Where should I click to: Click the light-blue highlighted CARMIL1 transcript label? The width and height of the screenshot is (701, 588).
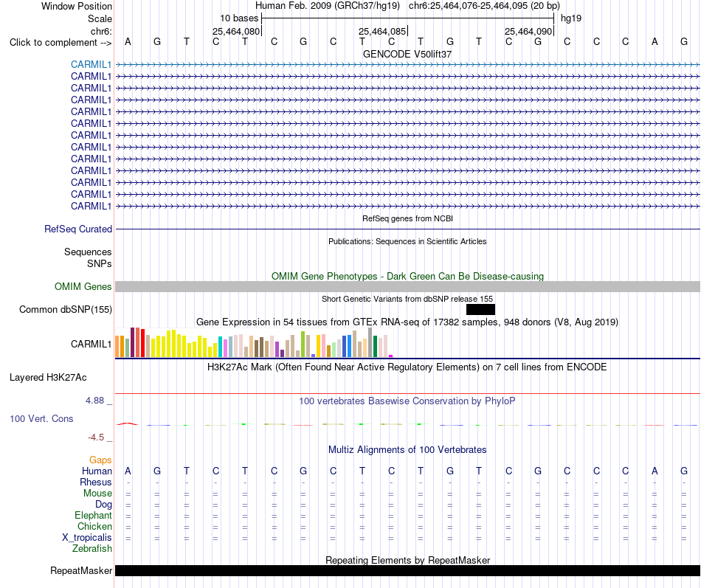click(91, 64)
